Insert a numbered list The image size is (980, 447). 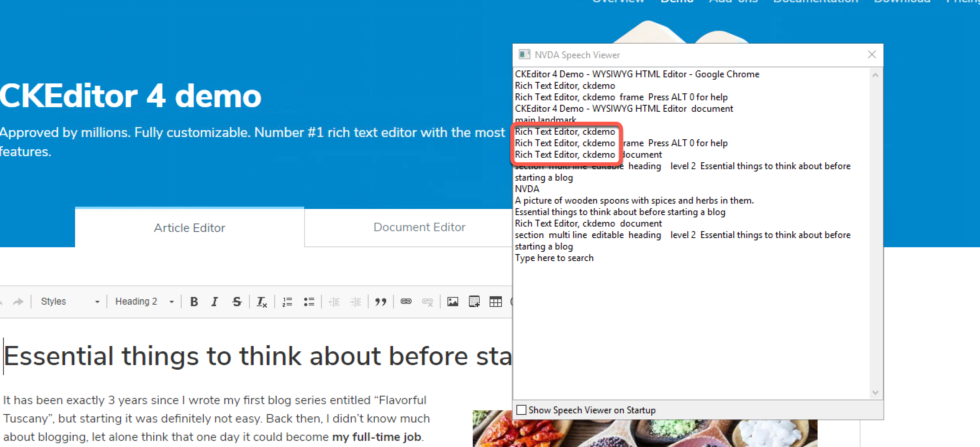pos(287,302)
